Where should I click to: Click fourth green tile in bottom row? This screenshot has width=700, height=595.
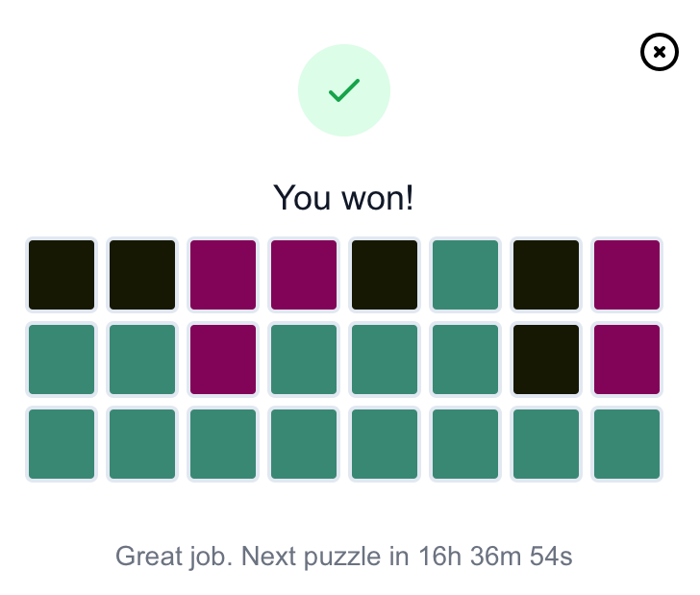pos(304,444)
